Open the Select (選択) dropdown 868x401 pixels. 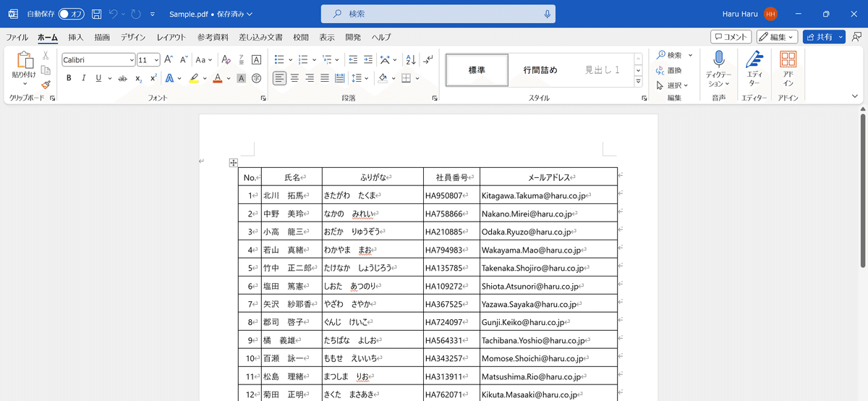pos(672,85)
